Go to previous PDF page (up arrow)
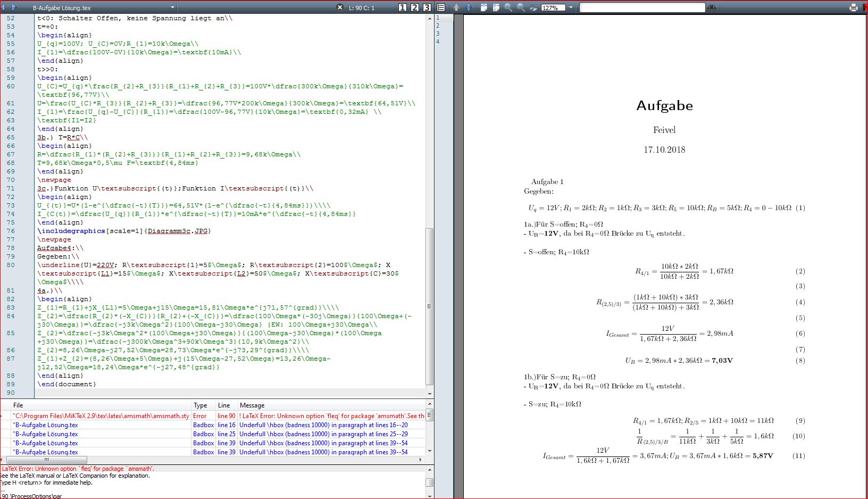The width and height of the screenshot is (868, 499). tap(456, 7)
